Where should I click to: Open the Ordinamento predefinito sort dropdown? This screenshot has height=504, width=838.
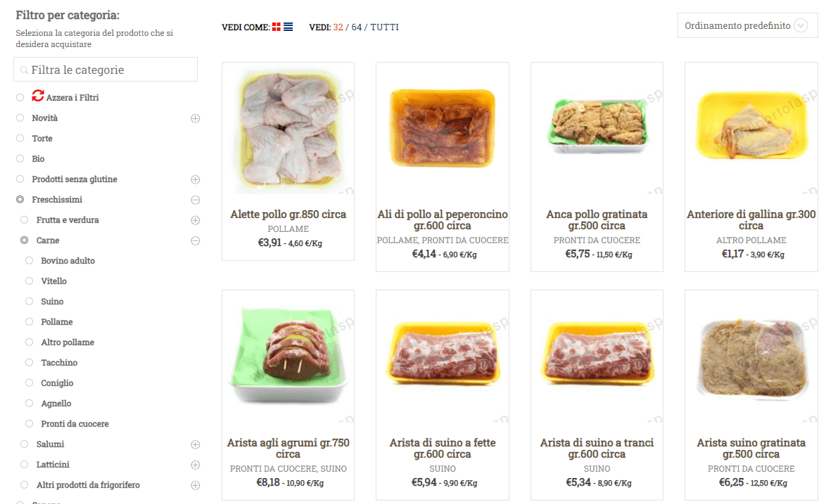[x=747, y=26]
